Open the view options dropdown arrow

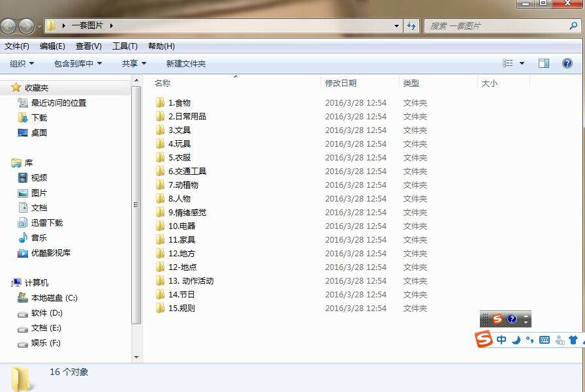[523, 63]
